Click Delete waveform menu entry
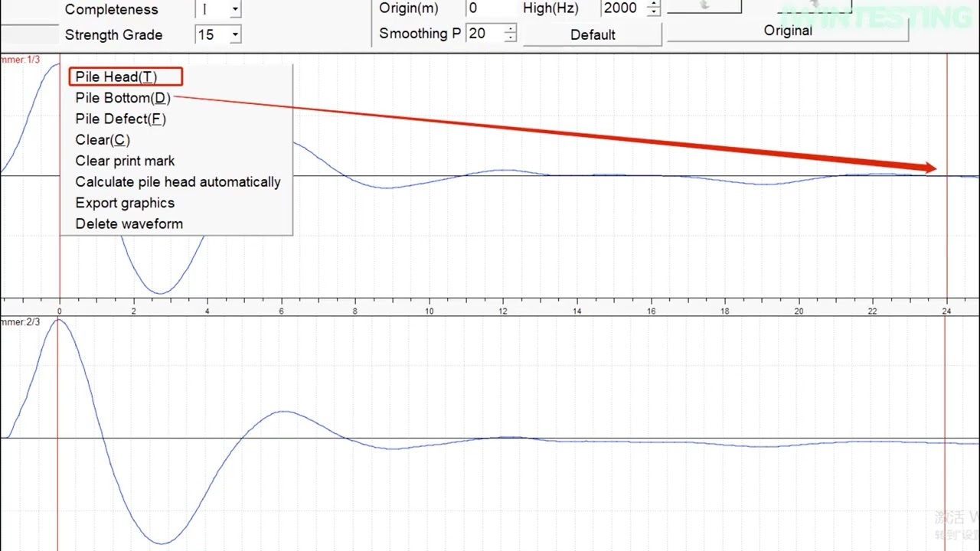The image size is (980, 551). pyautogui.click(x=129, y=224)
